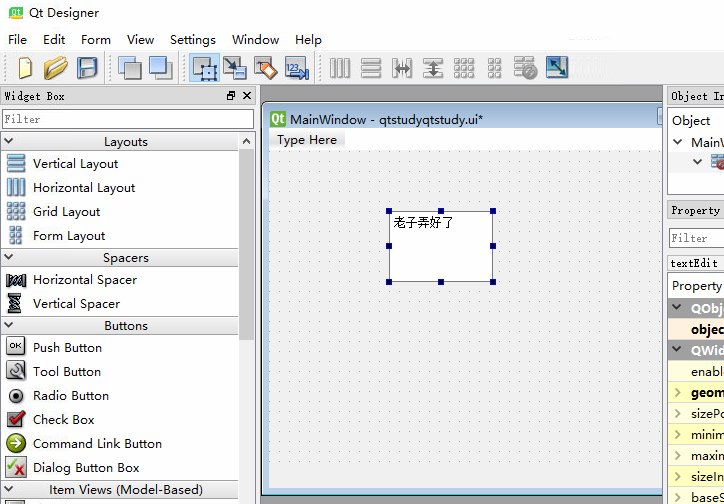Click the objectName property row
The height and width of the screenshot is (504, 724).
click(696, 329)
